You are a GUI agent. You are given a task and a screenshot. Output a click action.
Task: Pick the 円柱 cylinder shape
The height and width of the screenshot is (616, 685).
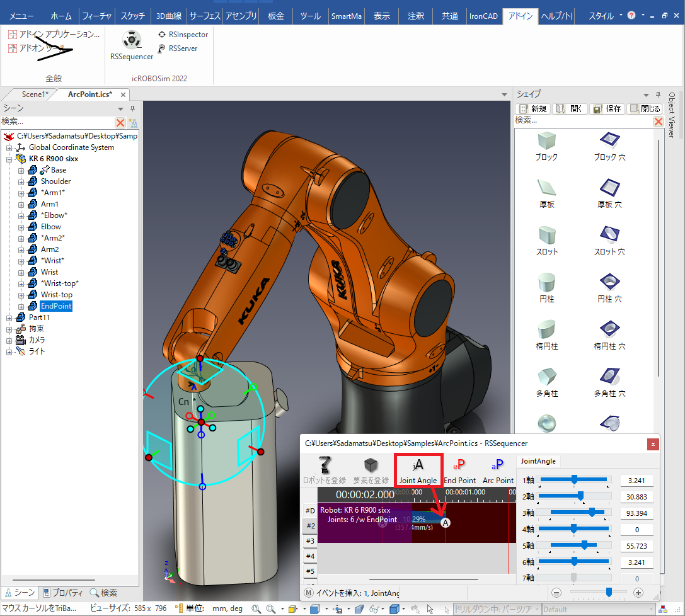click(546, 288)
